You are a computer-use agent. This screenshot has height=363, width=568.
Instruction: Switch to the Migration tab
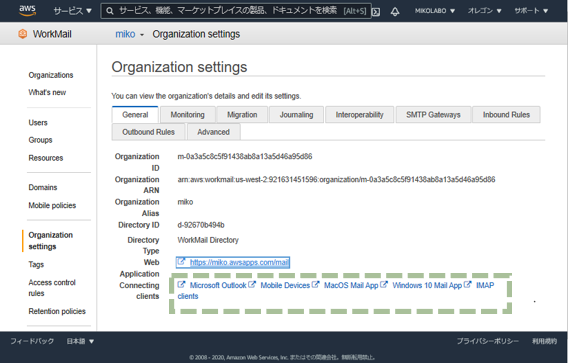pos(242,115)
